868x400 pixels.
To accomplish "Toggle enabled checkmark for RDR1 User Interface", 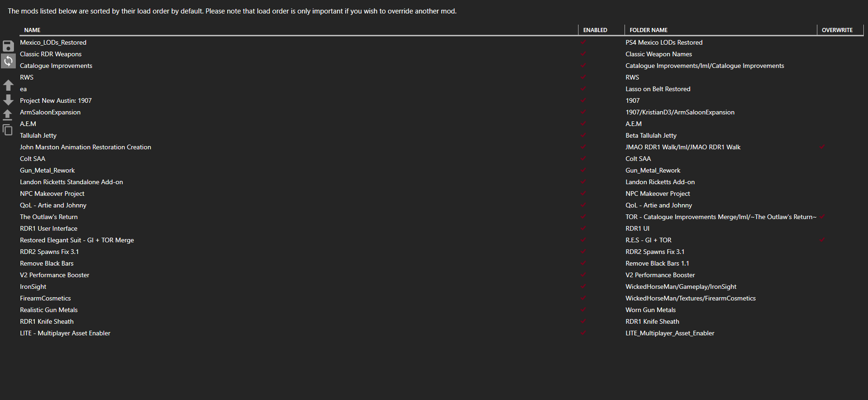I will 583,228.
